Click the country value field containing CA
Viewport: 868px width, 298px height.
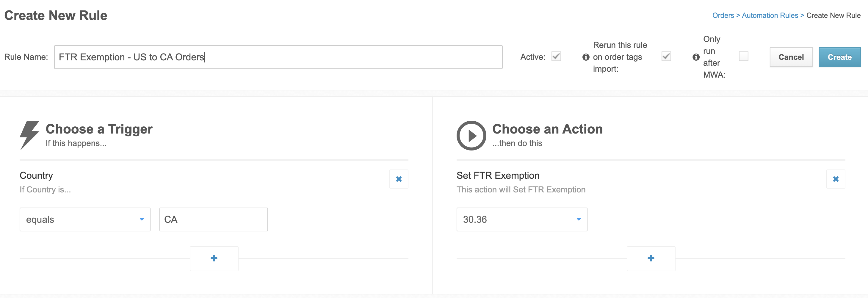213,219
